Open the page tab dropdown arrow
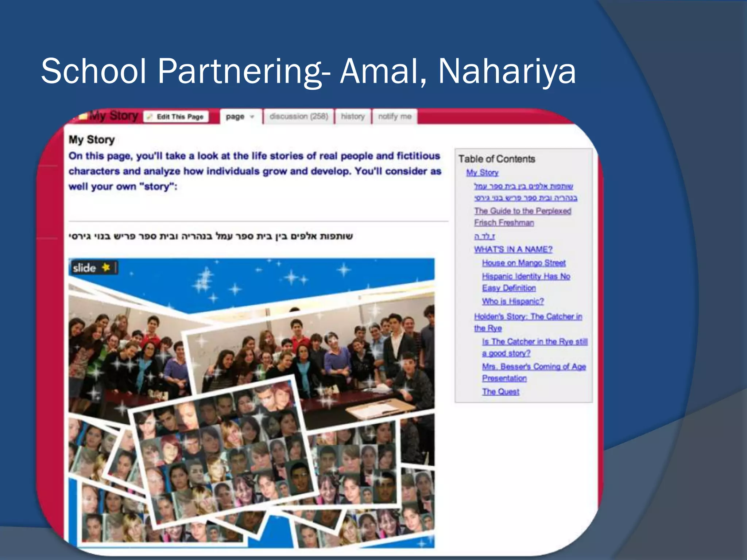Screen dimensions: 747x560 [252, 117]
